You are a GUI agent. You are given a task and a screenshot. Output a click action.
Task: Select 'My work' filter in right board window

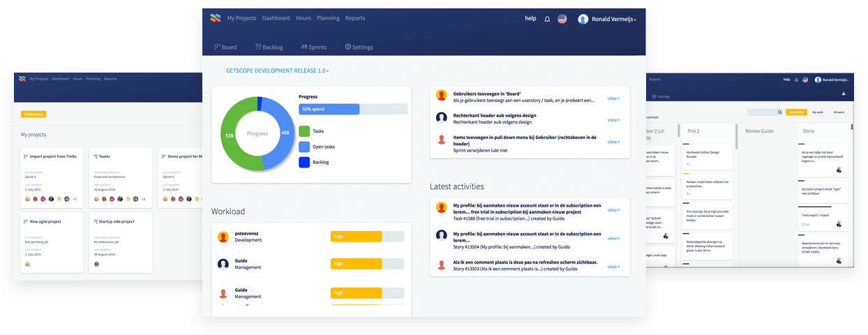(x=818, y=112)
